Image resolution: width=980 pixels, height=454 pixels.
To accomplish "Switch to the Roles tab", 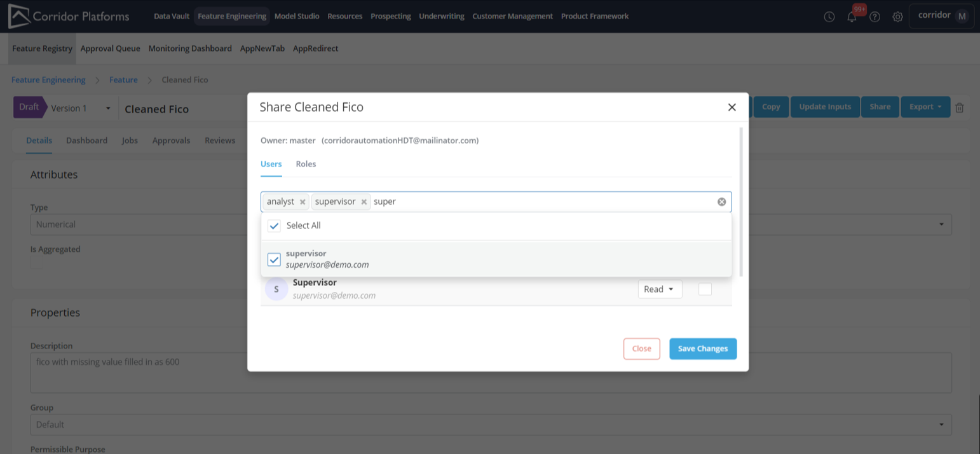I will point(306,164).
